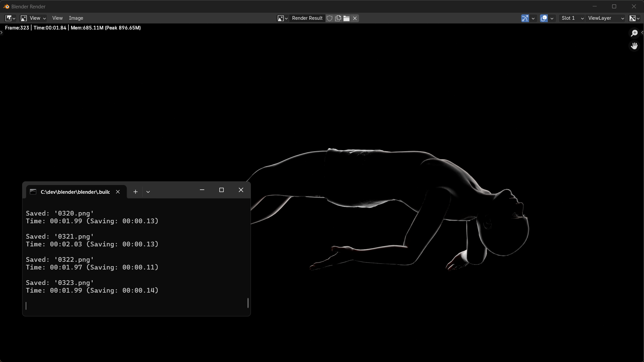
Task: Click the terminal tab console icon
Action: (33, 192)
